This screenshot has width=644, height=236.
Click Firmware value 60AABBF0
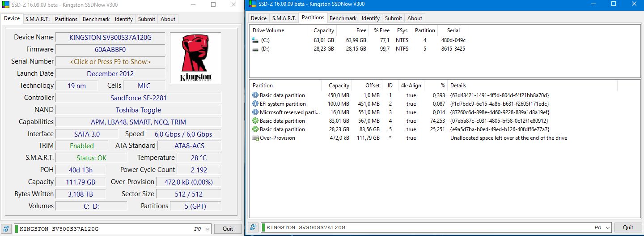point(110,49)
